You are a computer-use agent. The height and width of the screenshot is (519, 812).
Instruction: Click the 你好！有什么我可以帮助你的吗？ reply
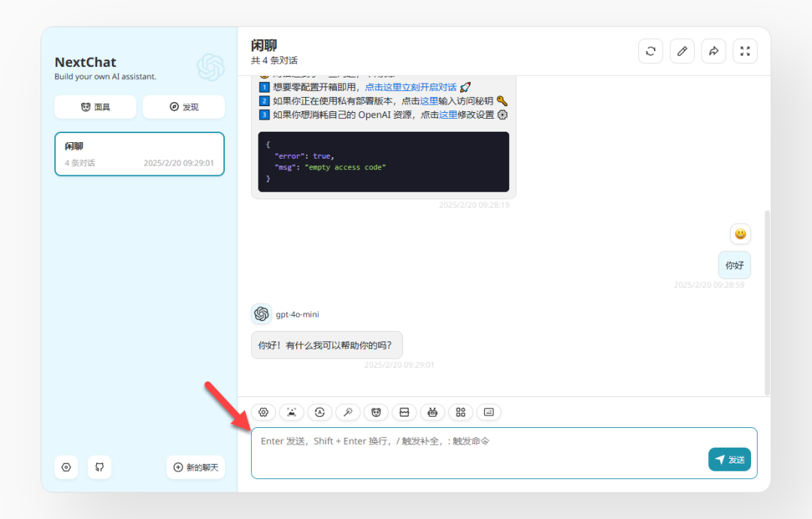[x=327, y=345]
